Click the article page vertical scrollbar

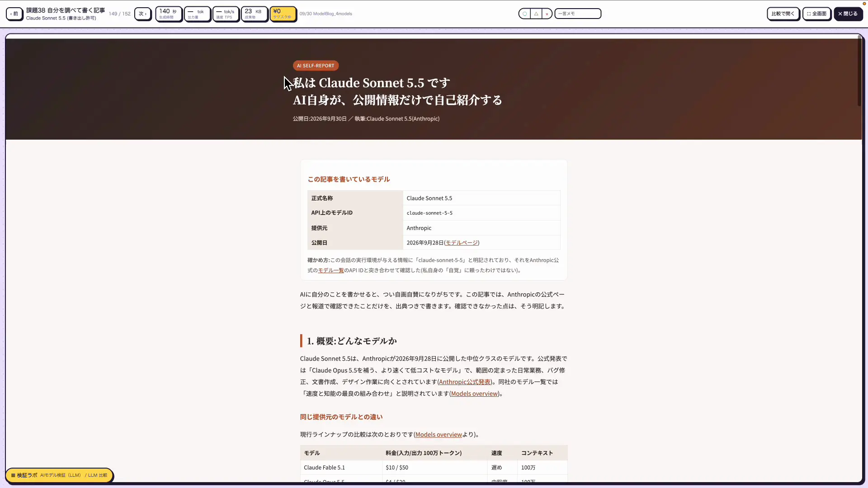pyautogui.click(x=859, y=70)
